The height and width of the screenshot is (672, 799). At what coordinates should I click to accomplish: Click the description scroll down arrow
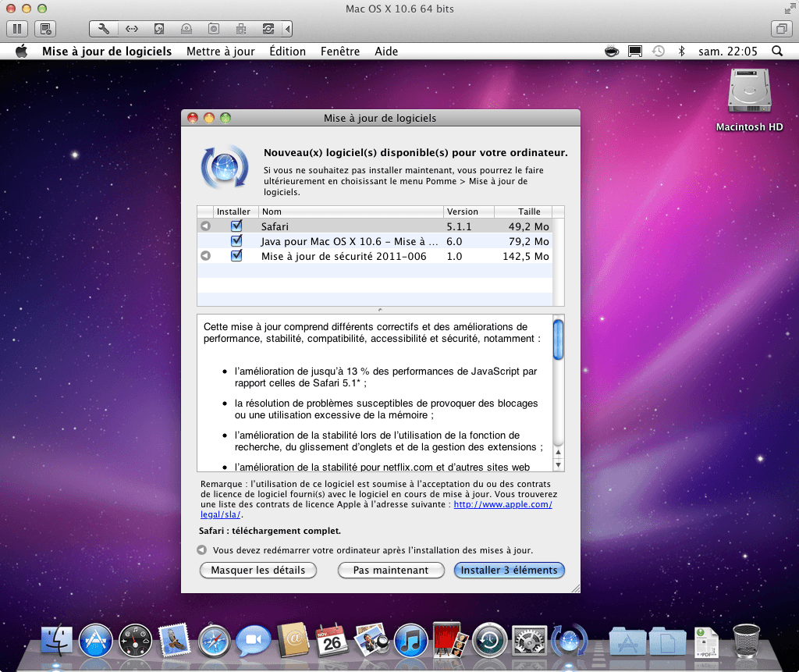click(559, 464)
